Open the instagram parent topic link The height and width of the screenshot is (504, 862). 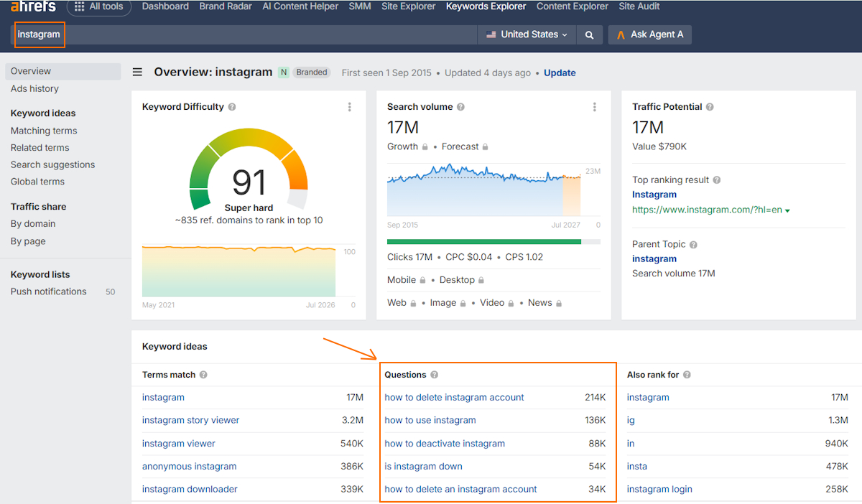[x=654, y=259]
